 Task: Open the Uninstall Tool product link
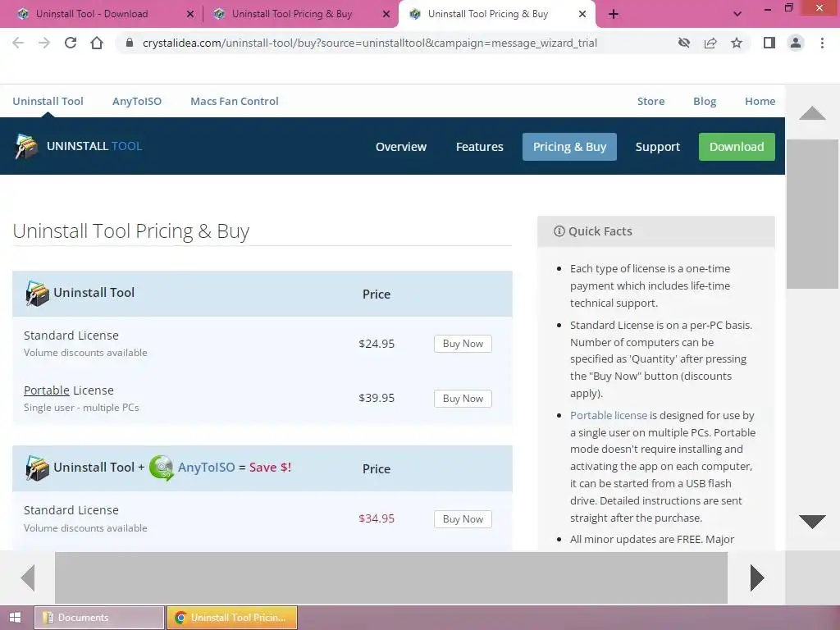(x=48, y=101)
